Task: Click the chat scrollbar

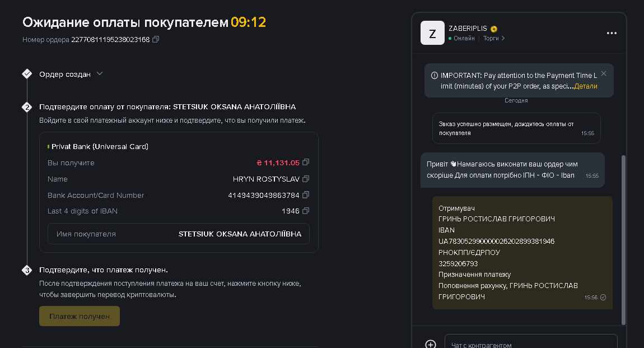Action: click(623, 240)
